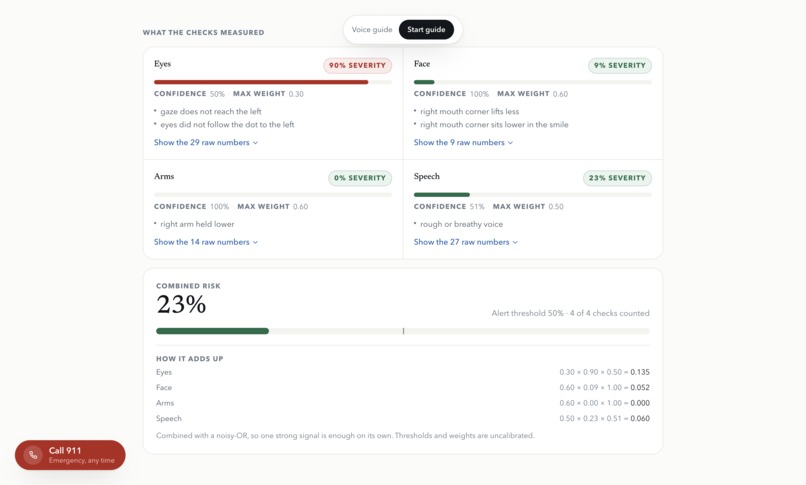Viewport: 806px width, 485px height.
Task: Click 'gaze does not reach the left'
Action: (211, 111)
